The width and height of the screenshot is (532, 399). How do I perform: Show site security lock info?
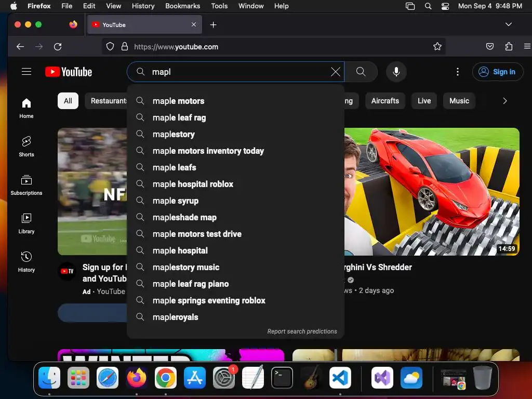coord(125,46)
